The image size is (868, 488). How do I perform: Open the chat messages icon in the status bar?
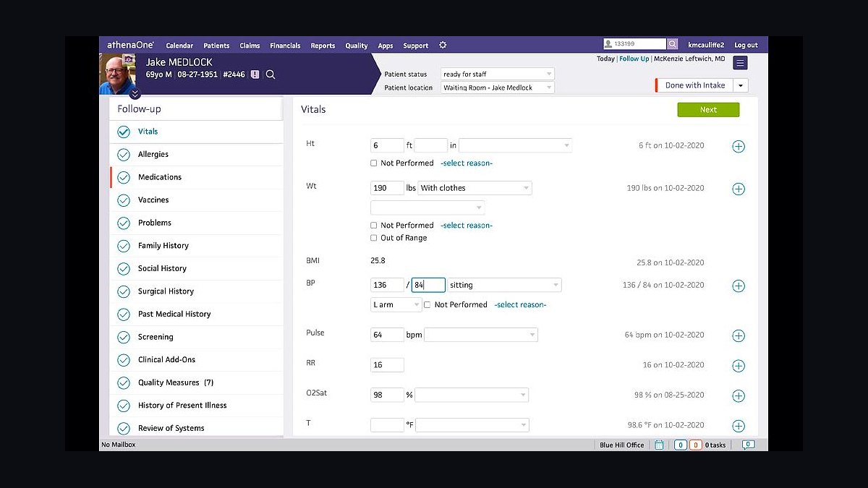pos(748,445)
